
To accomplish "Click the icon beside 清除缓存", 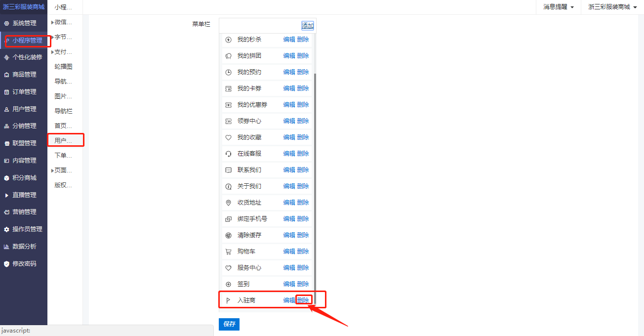I will [228, 235].
